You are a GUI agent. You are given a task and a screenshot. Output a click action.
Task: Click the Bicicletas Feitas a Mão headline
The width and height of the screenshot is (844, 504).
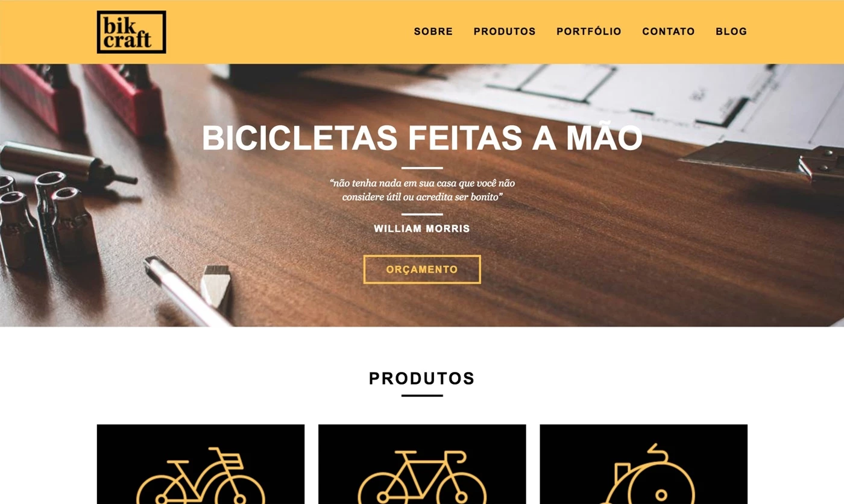point(422,138)
